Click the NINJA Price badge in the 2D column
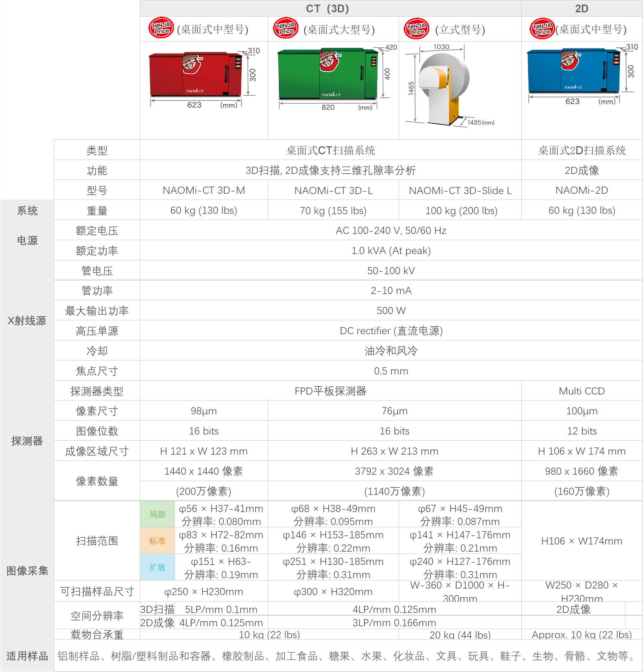 click(x=542, y=29)
